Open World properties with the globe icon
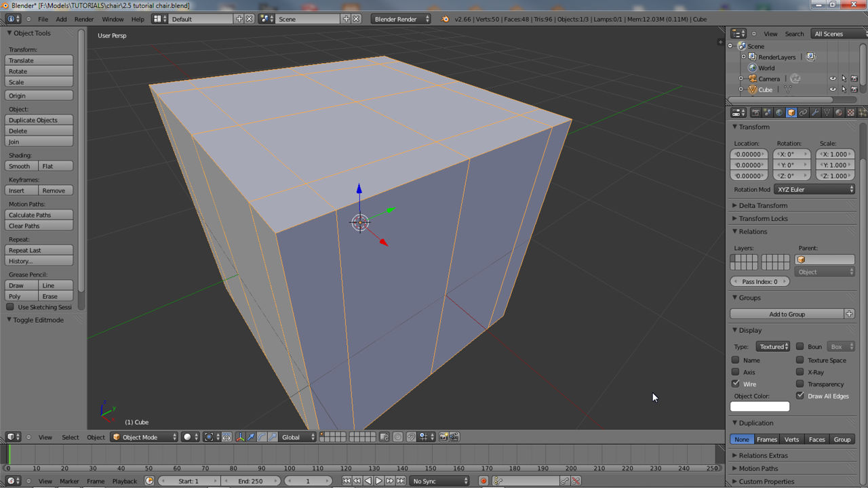868x488 pixels. pos(779,113)
